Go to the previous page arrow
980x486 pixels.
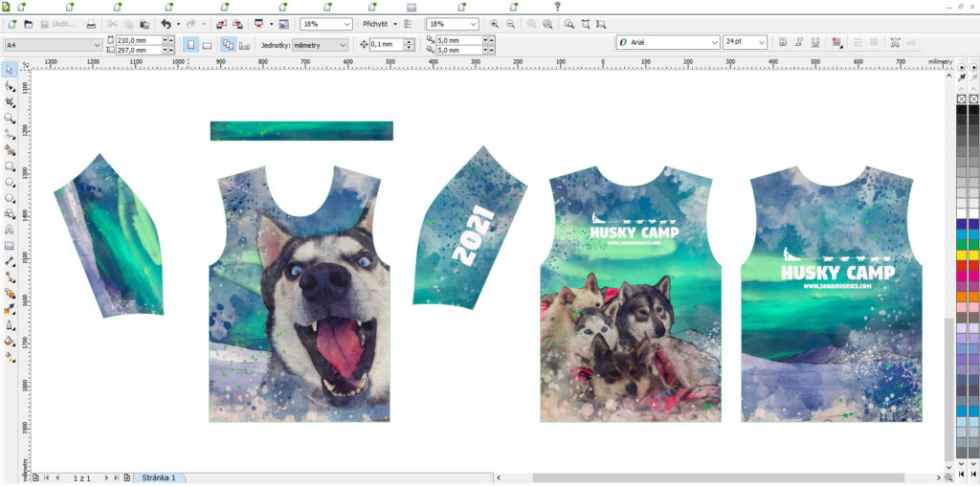(57, 478)
